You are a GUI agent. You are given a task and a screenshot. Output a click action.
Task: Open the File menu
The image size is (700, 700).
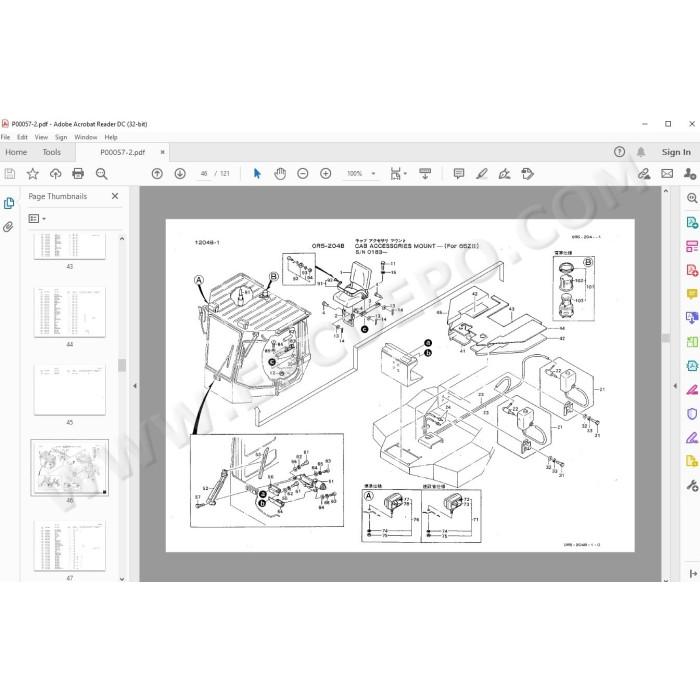pos(5,137)
